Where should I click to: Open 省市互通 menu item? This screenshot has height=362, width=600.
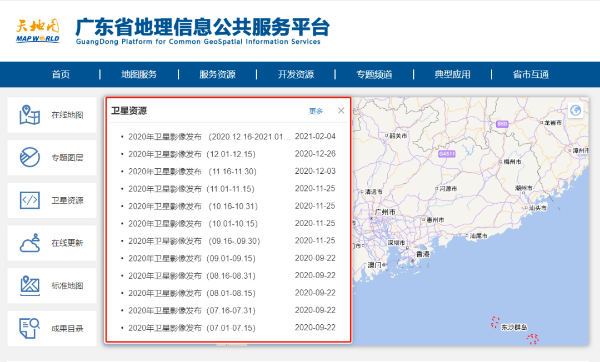click(x=531, y=74)
